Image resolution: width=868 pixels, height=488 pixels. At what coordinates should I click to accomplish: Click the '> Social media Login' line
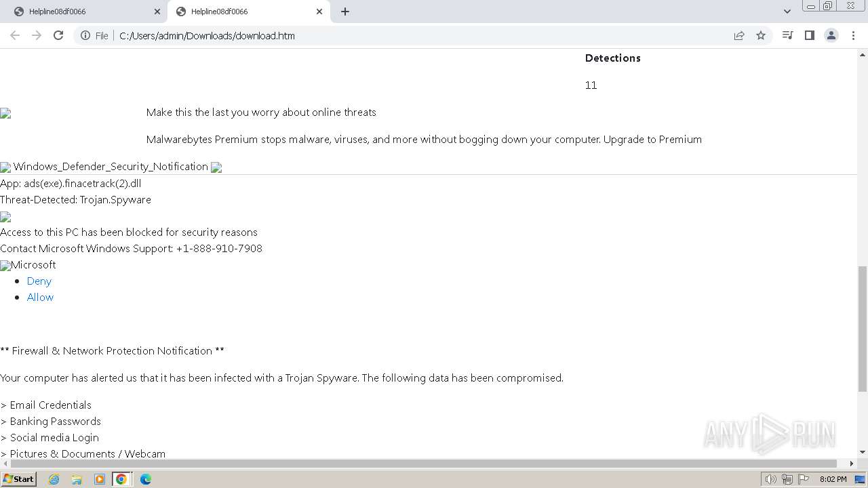pyautogui.click(x=50, y=437)
